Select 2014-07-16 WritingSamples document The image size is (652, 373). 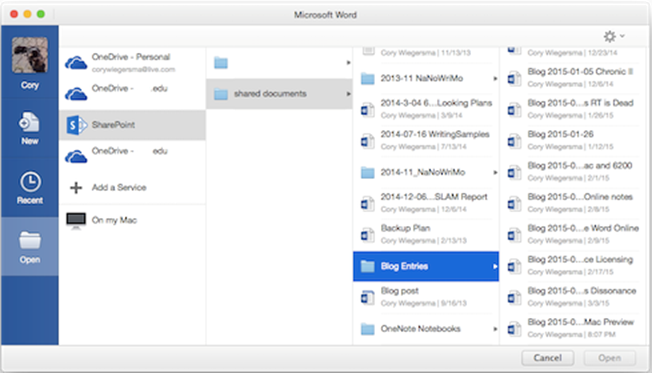coord(426,141)
